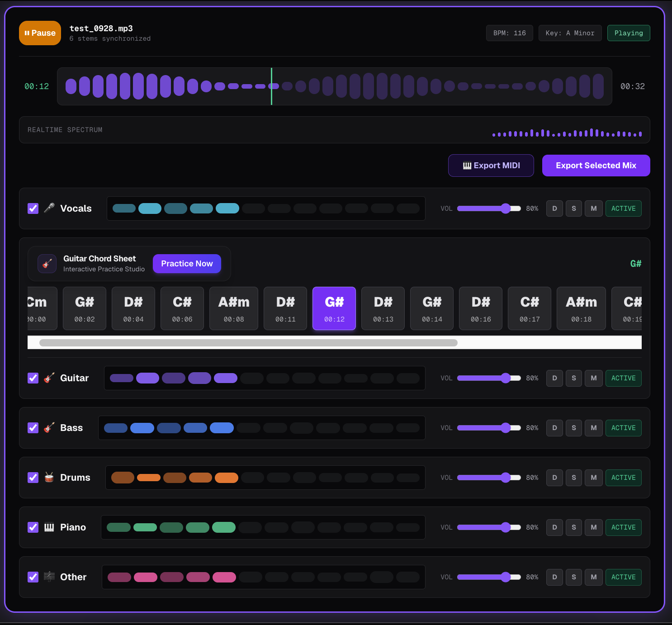The image size is (672, 625).
Task: Export the MIDI file
Action: 491,166
